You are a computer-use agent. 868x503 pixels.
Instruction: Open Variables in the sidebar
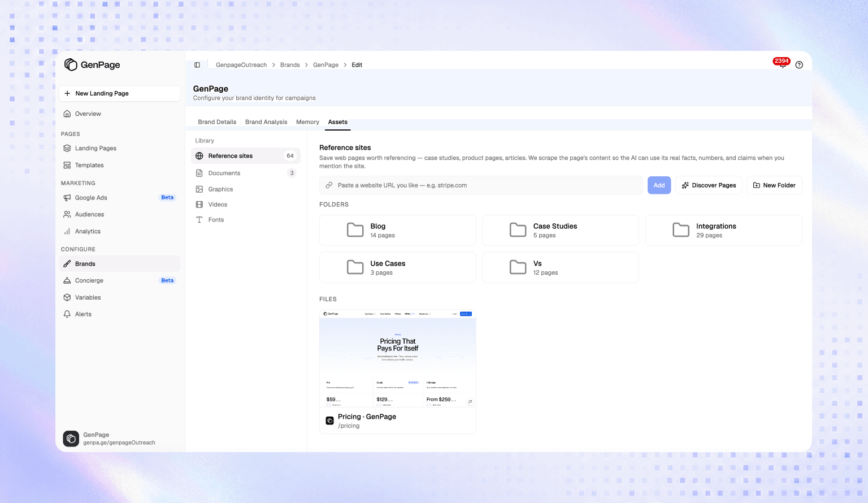tap(120, 297)
